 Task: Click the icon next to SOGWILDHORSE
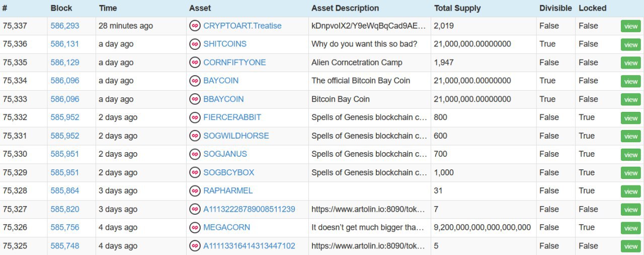pos(195,136)
